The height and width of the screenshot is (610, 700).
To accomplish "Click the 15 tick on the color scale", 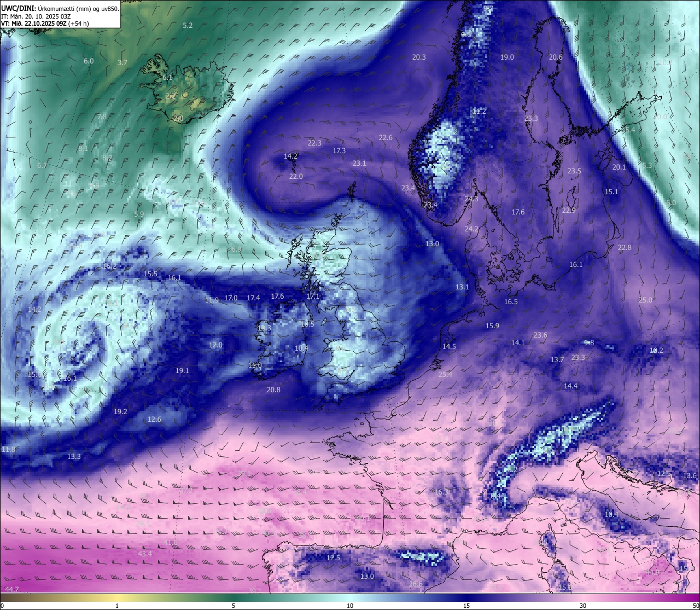I will [466, 606].
